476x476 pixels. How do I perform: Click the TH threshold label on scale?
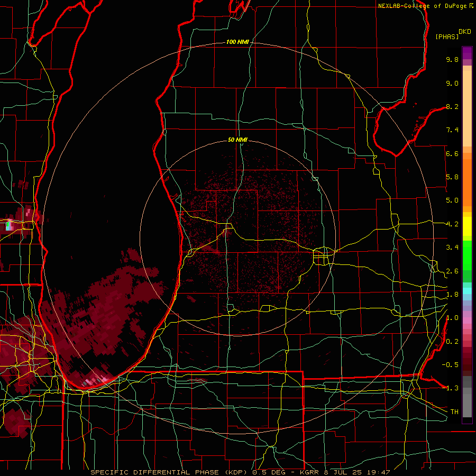(454, 412)
